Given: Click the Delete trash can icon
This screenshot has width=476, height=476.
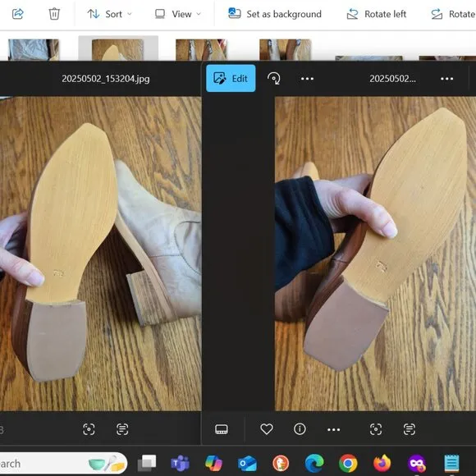Looking at the screenshot, I should [54, 14].
